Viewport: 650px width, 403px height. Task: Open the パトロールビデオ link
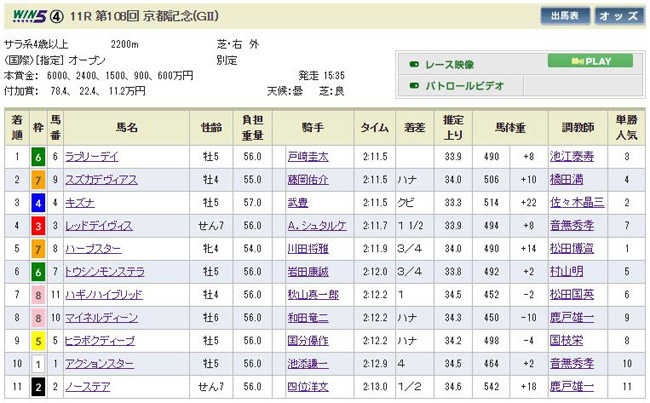point(463,86)
